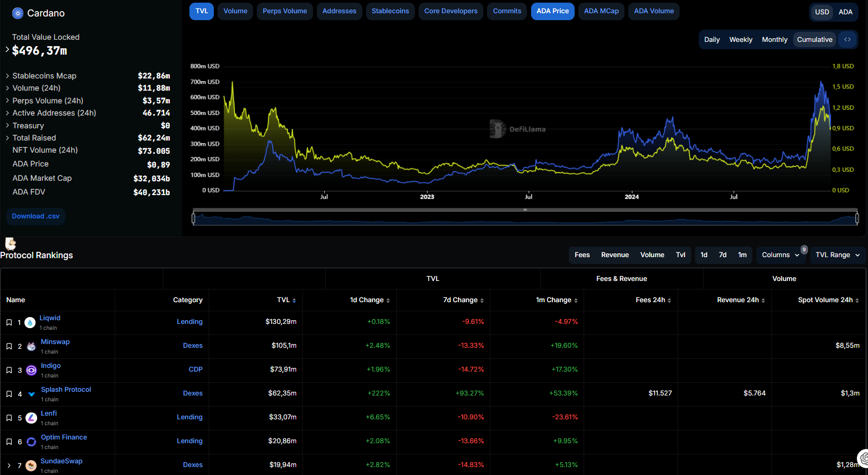Set denomination to USD
The height and width of the screenshot is (475, 868).
822,12
